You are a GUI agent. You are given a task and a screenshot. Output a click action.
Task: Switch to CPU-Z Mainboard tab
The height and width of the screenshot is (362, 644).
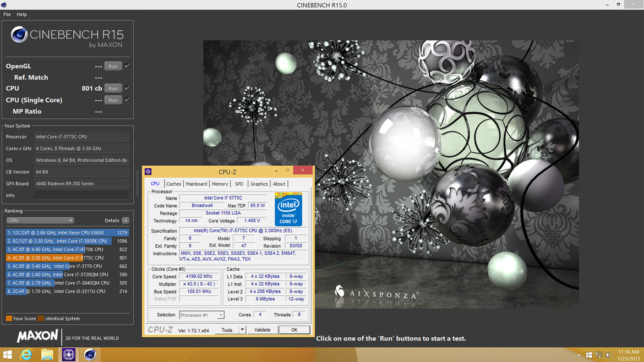(197, 184)
